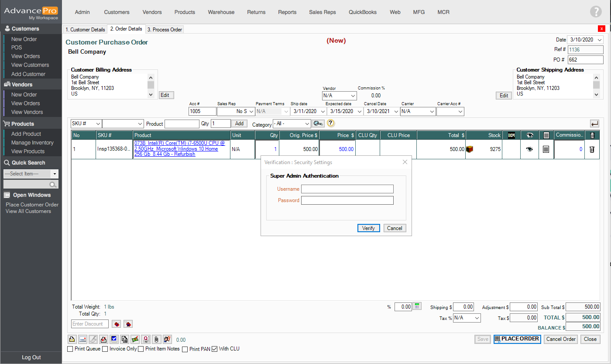Click the trash icon in the product row
The image size is (611, 364).
(x=592, y=149)
